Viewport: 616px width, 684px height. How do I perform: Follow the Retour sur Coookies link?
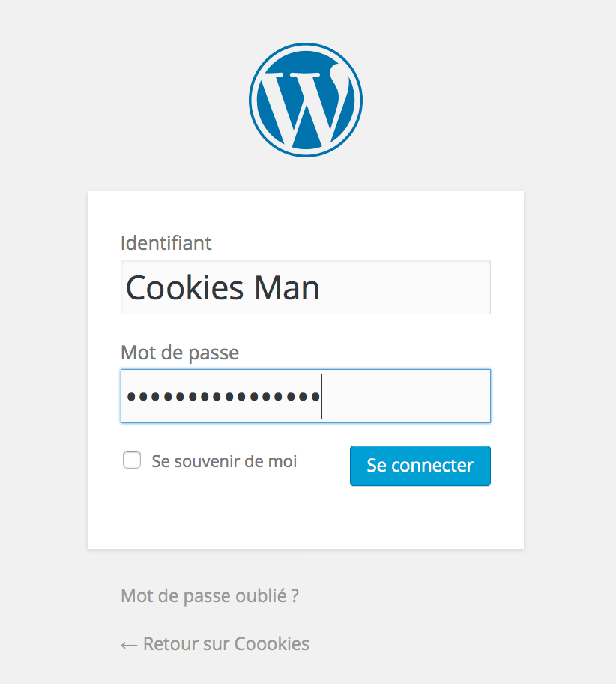[215, 643]
